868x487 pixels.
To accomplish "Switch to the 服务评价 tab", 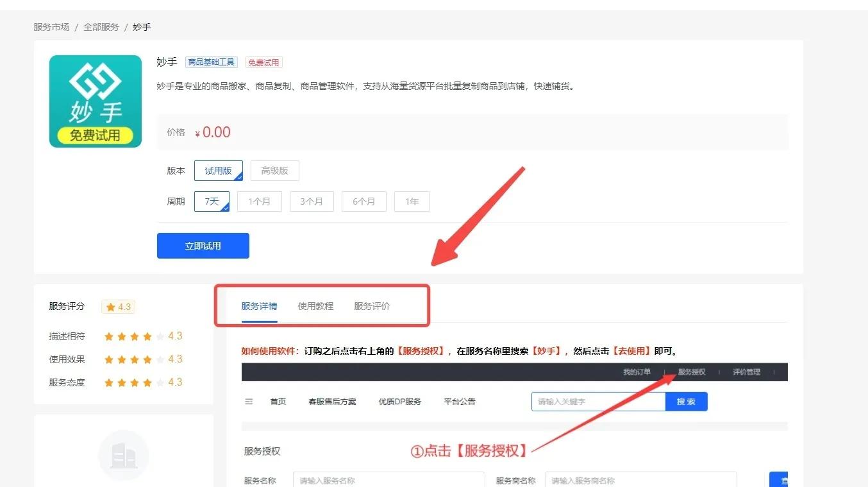I will [x=372, y=306].
